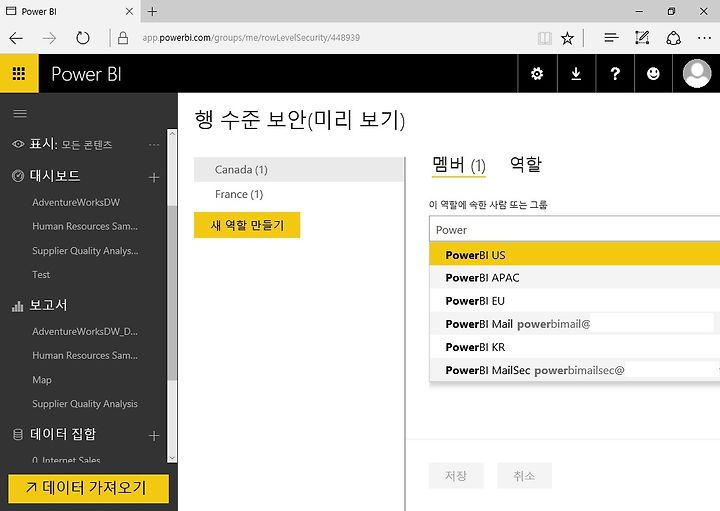Open Human Resources Sam... report
Viewport: 720px width, 511px height.
85,355
